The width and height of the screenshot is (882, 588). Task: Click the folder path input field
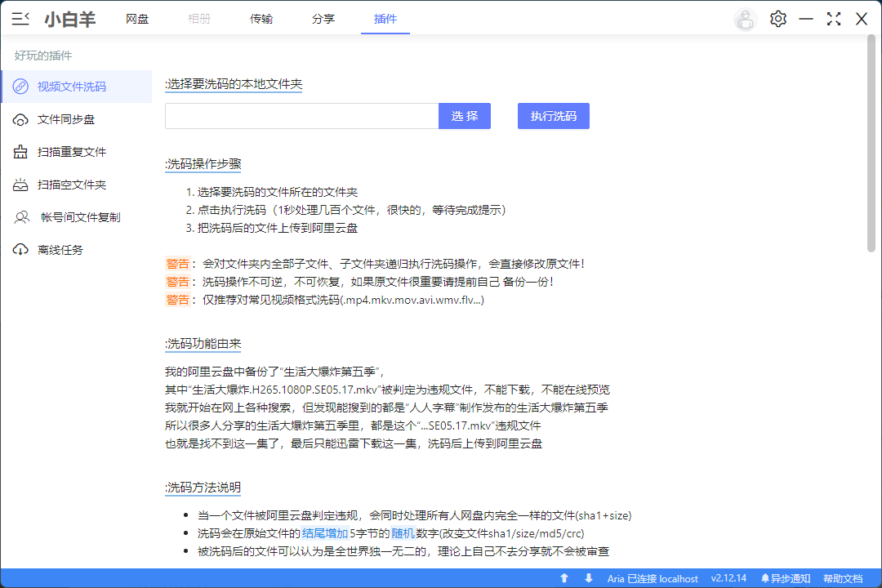(x=301, y=116)
